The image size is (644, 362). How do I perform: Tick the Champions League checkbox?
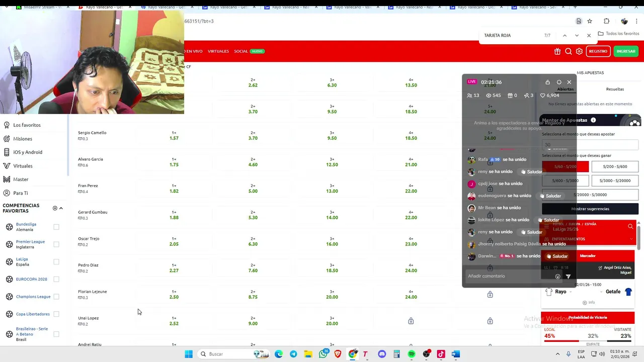pyautogui.click(x=56, y=297)
